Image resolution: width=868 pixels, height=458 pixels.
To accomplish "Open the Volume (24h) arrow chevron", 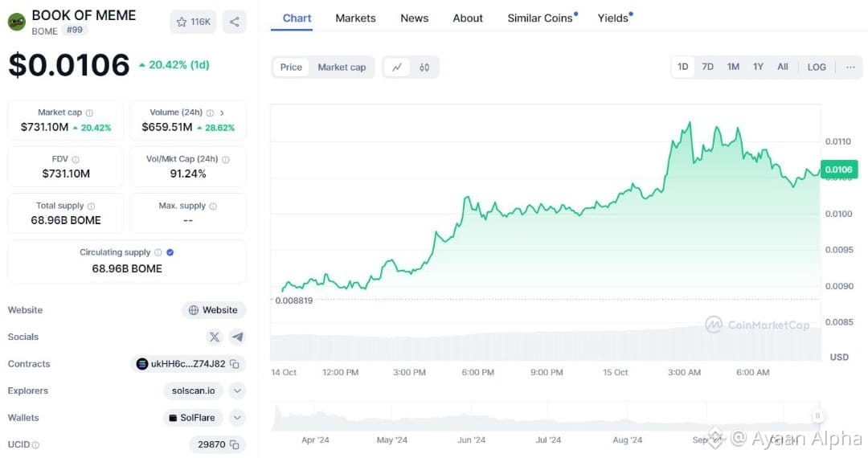I will point(222,112).
